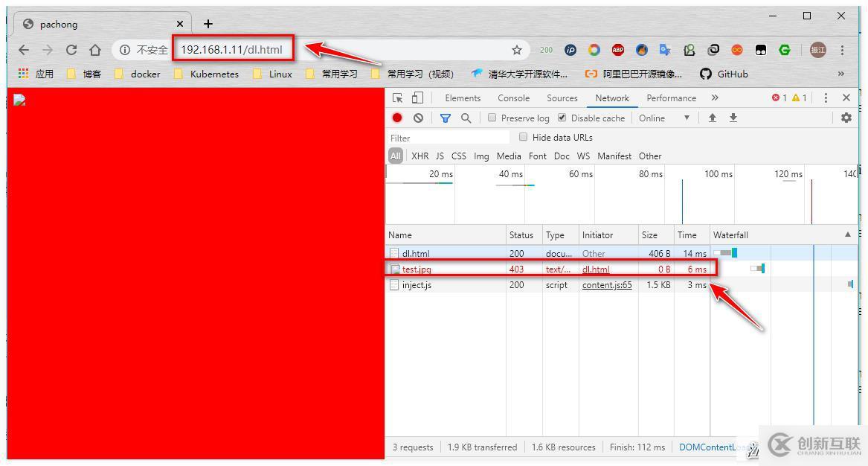Filter requests by WS
This screenshot has width=868, height=466.
pyautogui.click(x=583, y=156)
